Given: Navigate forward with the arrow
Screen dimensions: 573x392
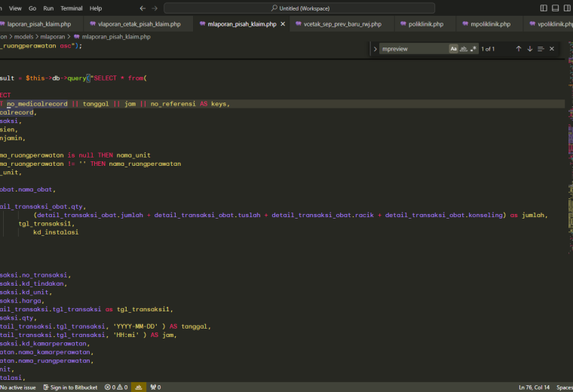Looking at the screenshot, I should click(x=155, y=8).
